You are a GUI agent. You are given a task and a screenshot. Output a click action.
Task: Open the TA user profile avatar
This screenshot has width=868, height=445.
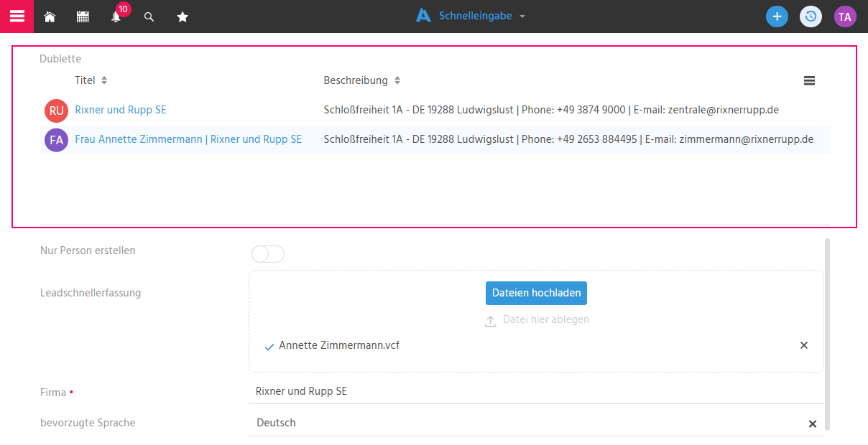[x=845, y=17]
